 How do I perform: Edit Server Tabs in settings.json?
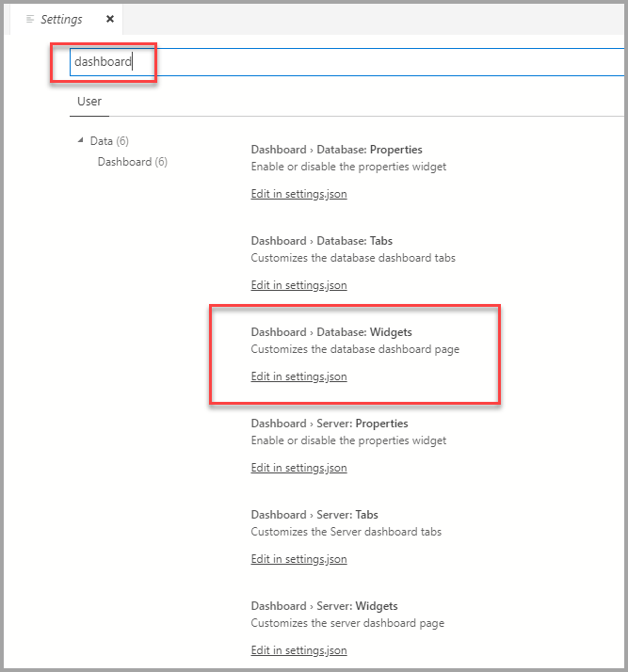(298, 559)
